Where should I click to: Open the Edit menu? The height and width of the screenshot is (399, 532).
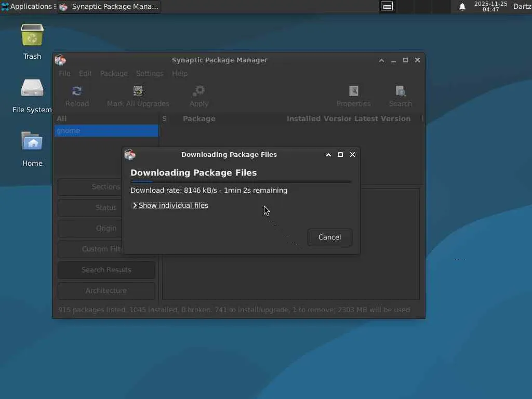point(85,73)
